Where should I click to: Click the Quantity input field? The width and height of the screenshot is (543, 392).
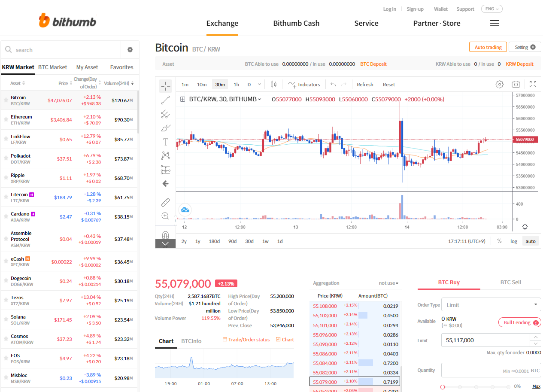491,370
